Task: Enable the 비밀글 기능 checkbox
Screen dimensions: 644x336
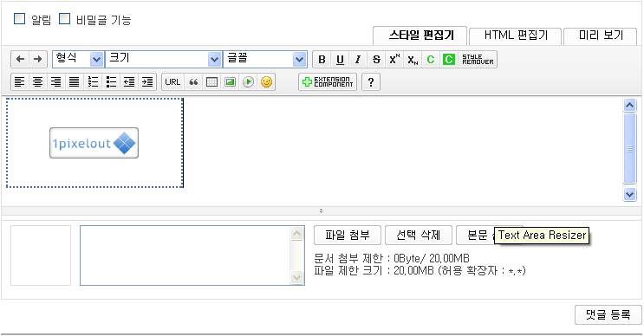Action: [x=64, y=19]
